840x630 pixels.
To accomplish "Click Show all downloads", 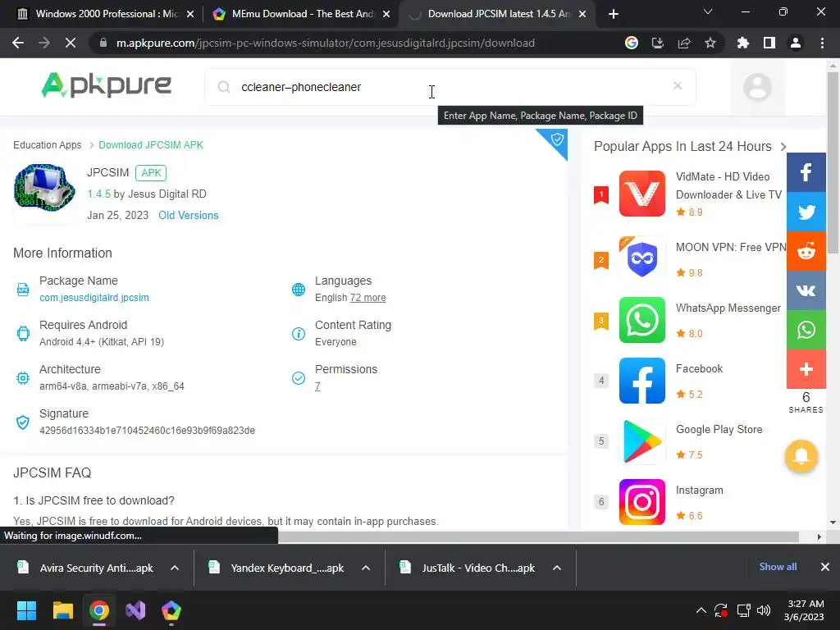I will (778, 567).
